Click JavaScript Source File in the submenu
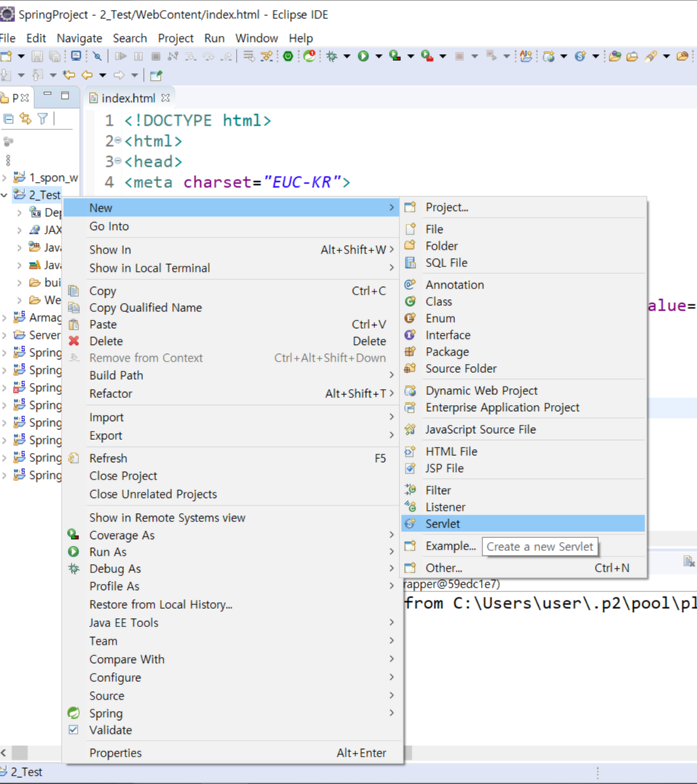697x784 pixels. [523, 429]
